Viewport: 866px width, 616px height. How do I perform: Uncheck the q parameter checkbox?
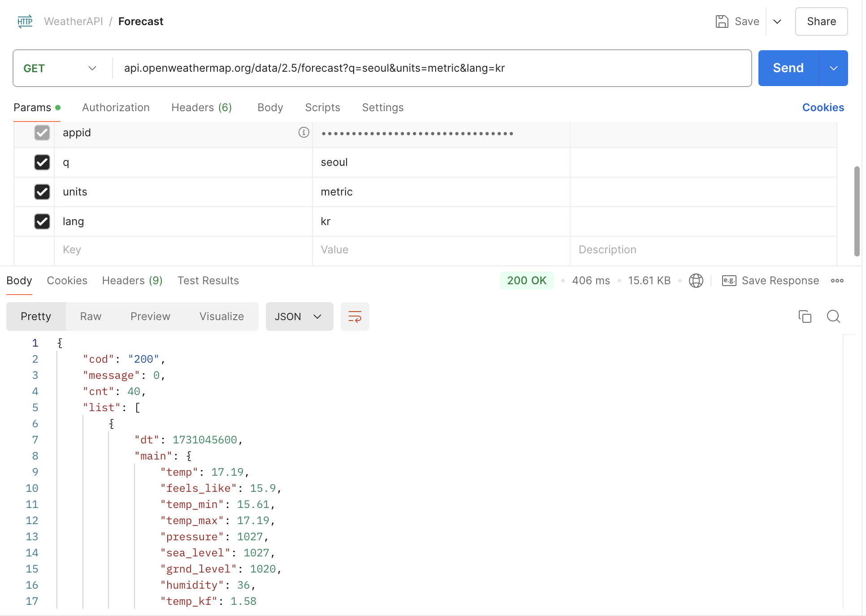(x=42, y=162)
